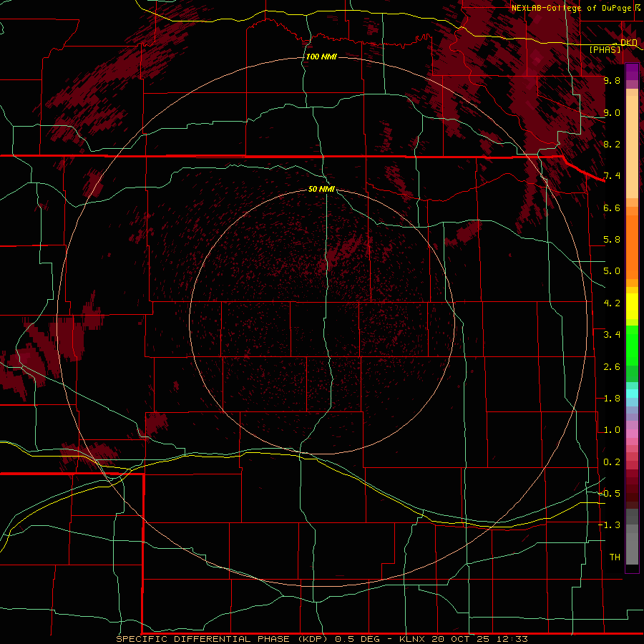
Task: Click the "NEXLAB-College of DuPage" credit text
Action: pyautogui.click(x=572, y=8)
